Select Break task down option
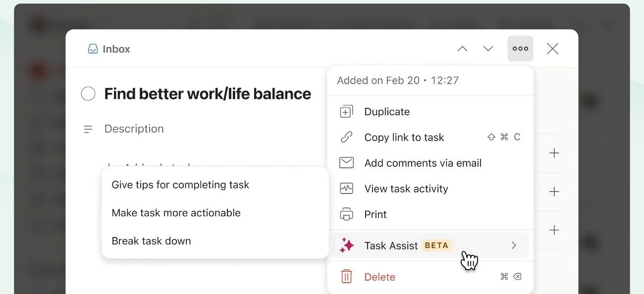The height and width of the screenshot is (294, 644). [x=151, y=241]
